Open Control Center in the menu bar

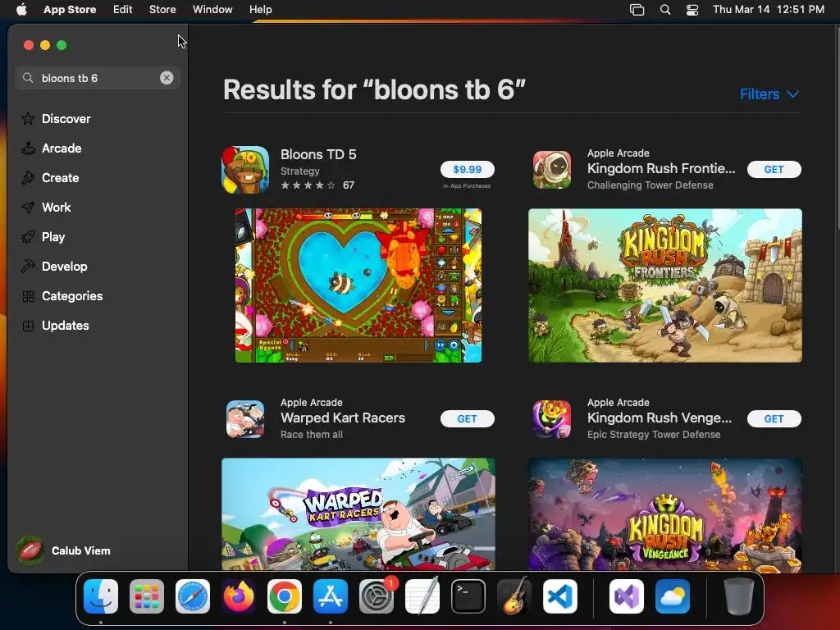point(692,10)
